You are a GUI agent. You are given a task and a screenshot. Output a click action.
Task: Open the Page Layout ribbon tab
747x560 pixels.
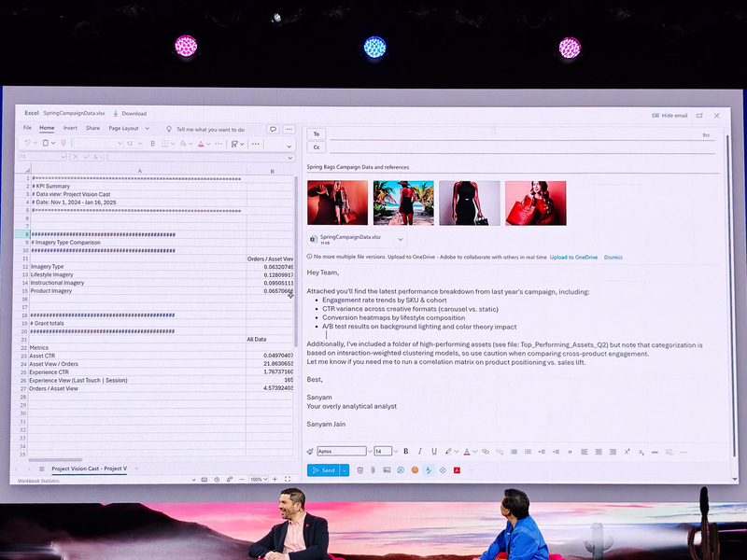click(x=123, y=128)
